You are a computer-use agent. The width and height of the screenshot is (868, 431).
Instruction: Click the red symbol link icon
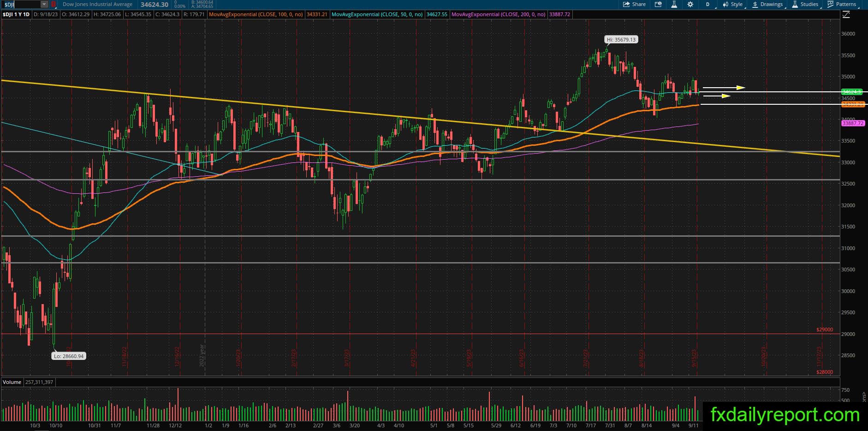[54, 4]
